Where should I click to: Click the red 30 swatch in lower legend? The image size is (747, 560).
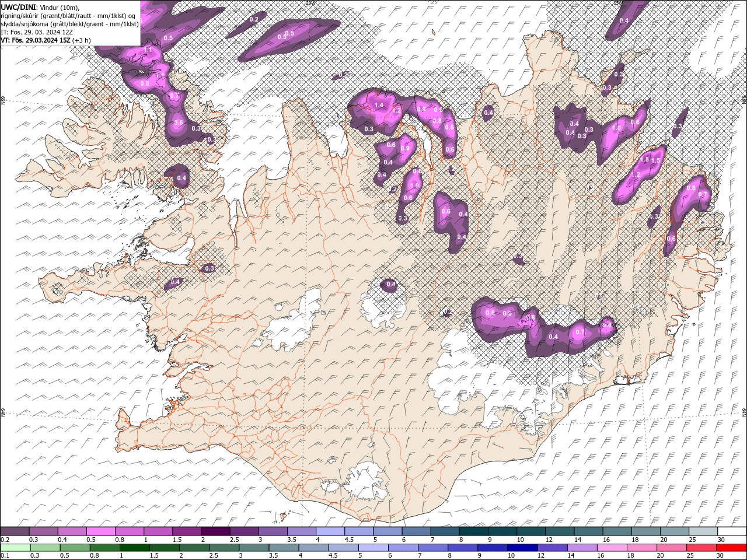(731, 548)
